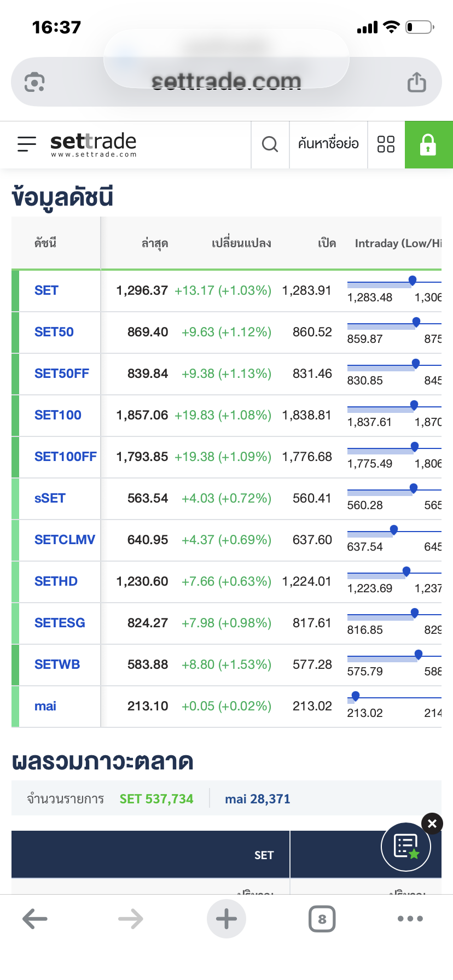Show the open tabs switcher (8)

[322, 919]
